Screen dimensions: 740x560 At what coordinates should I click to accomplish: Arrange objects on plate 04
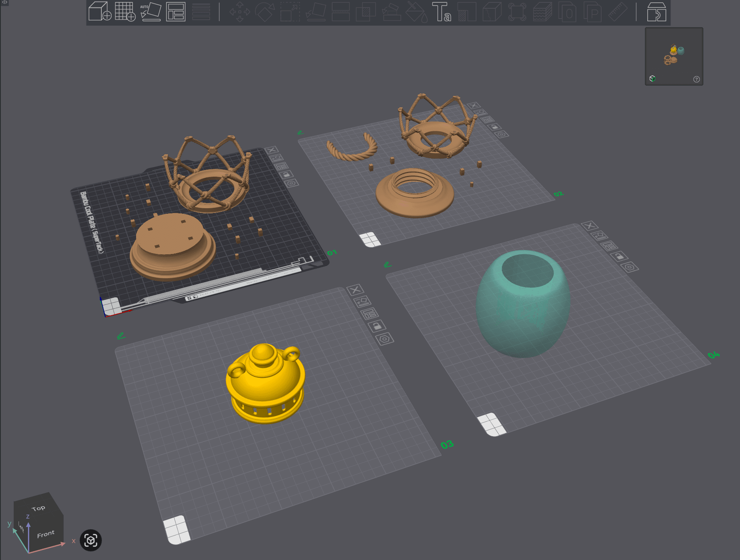click(609, 246)
